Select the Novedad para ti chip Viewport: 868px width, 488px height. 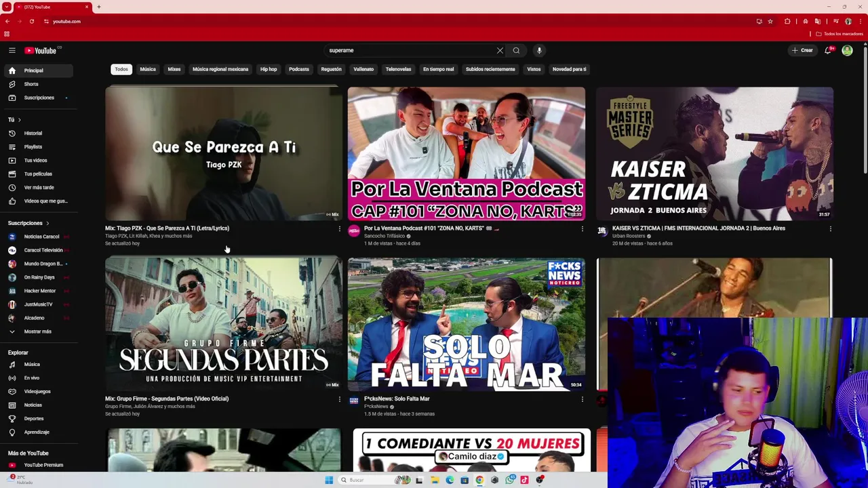point(570,69)
